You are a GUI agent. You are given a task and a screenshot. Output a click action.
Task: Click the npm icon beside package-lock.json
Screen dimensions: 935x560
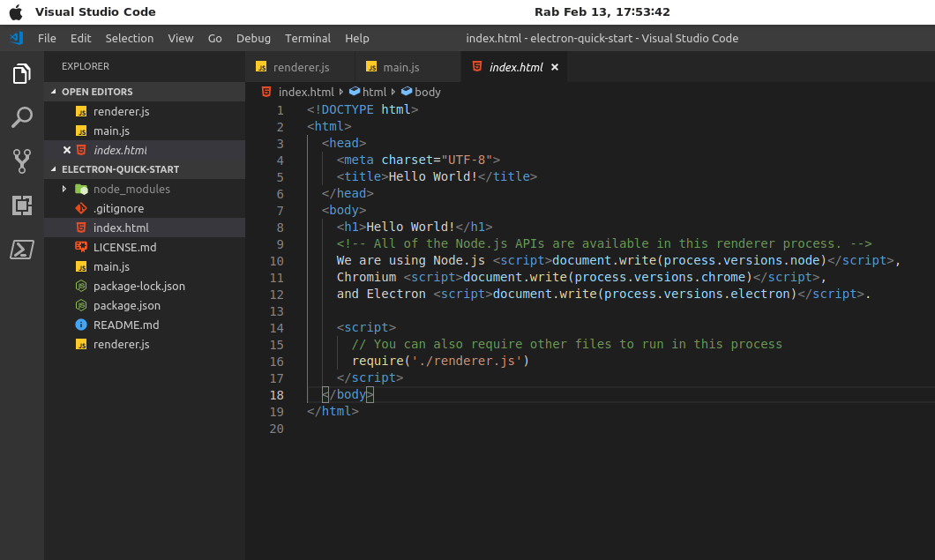click(81, 286)
